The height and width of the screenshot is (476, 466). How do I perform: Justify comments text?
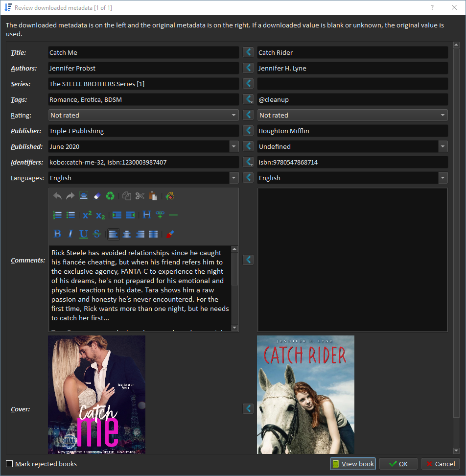[x=153, y=234]
